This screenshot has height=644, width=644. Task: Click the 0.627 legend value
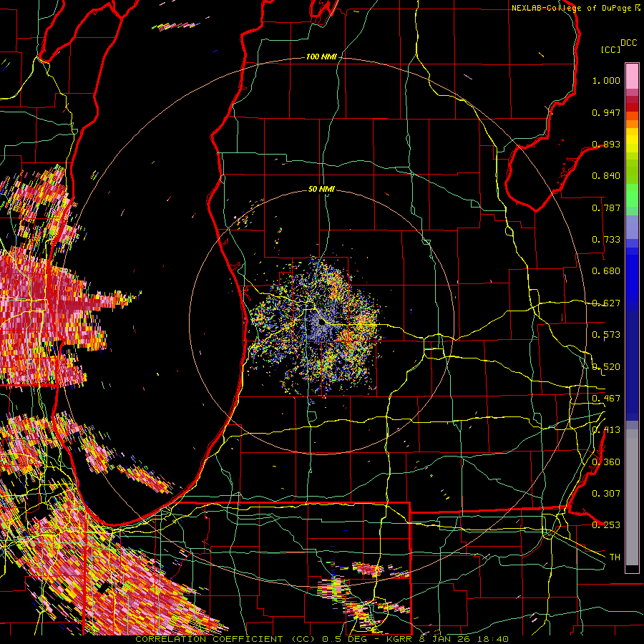coord(606,303)
